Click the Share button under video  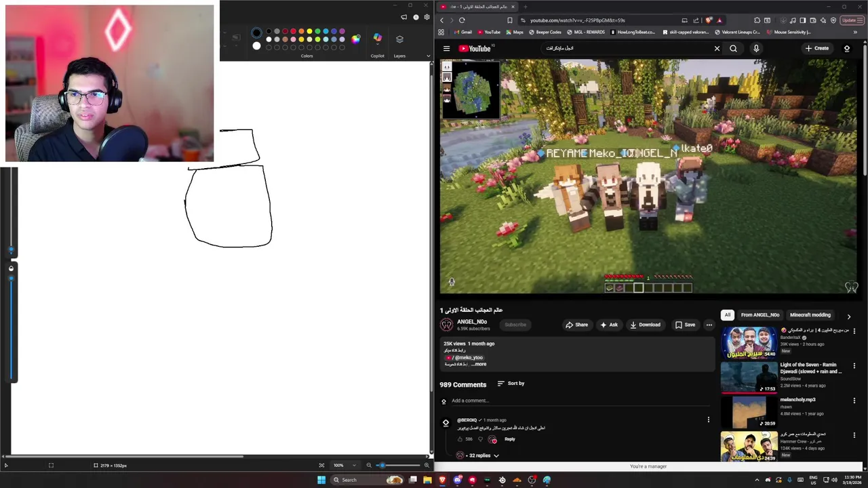tap(576, 325)
